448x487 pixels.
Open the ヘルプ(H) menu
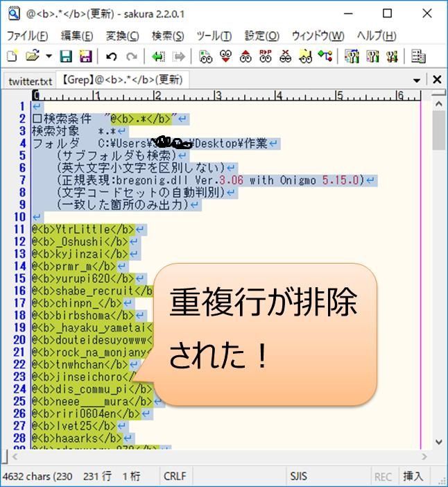377,35
